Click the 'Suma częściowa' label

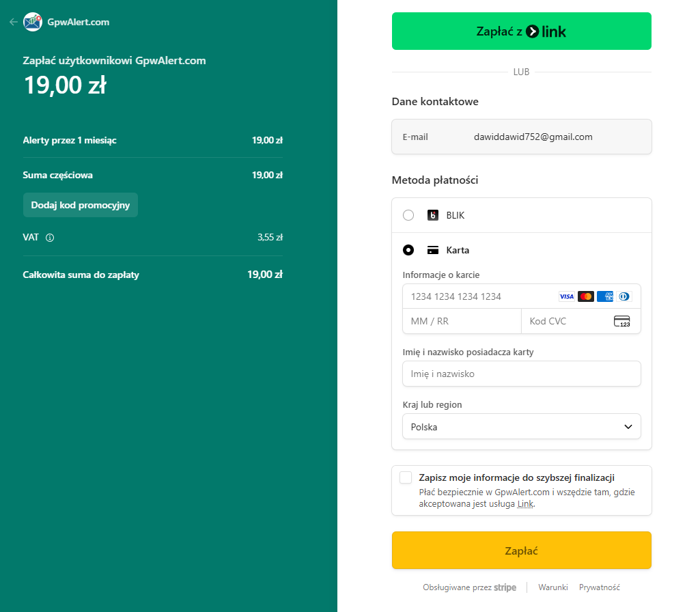click(57, 175)
